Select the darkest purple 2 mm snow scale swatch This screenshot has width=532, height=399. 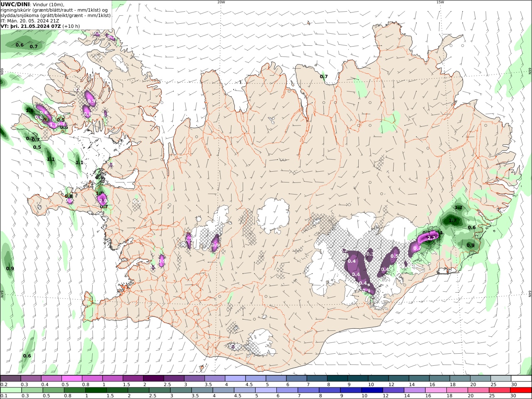pyautogui.click(x=153, y=379)
